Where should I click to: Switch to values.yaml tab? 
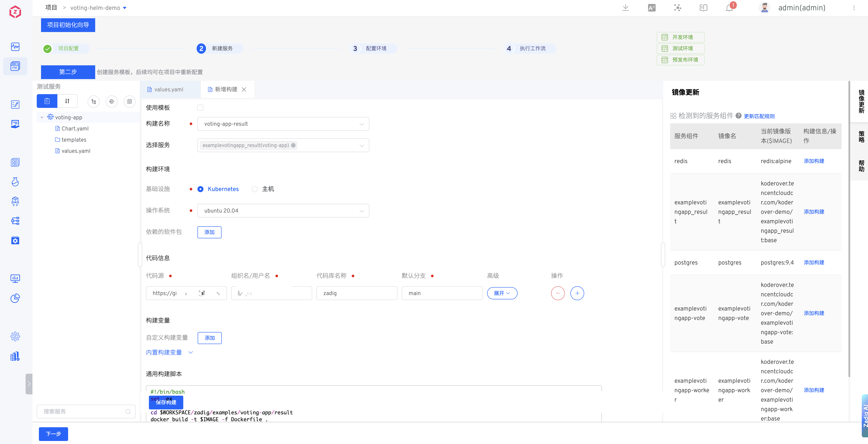169,89
